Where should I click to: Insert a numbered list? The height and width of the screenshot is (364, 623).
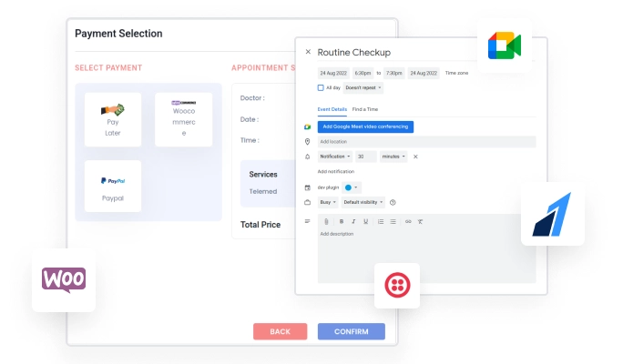tap(381, 221)
